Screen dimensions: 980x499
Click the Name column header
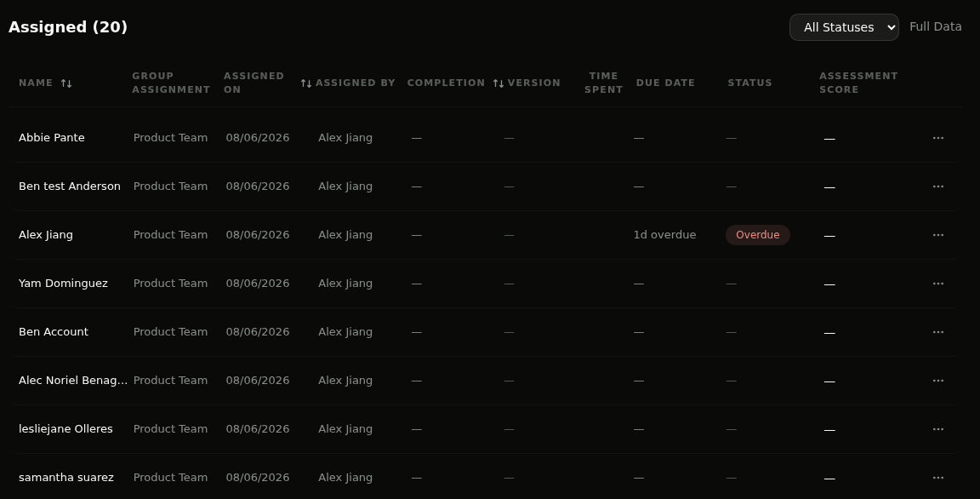coord(36,83)
